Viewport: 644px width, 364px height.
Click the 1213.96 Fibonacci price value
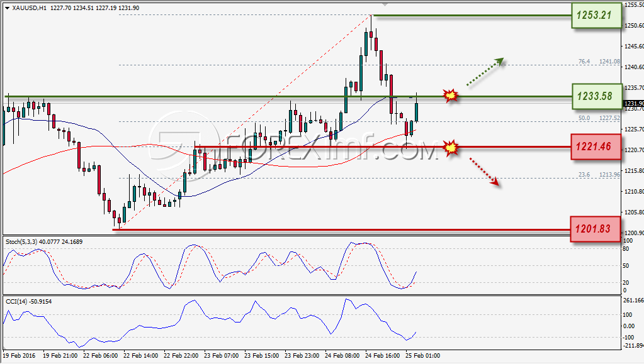(609, 175)
